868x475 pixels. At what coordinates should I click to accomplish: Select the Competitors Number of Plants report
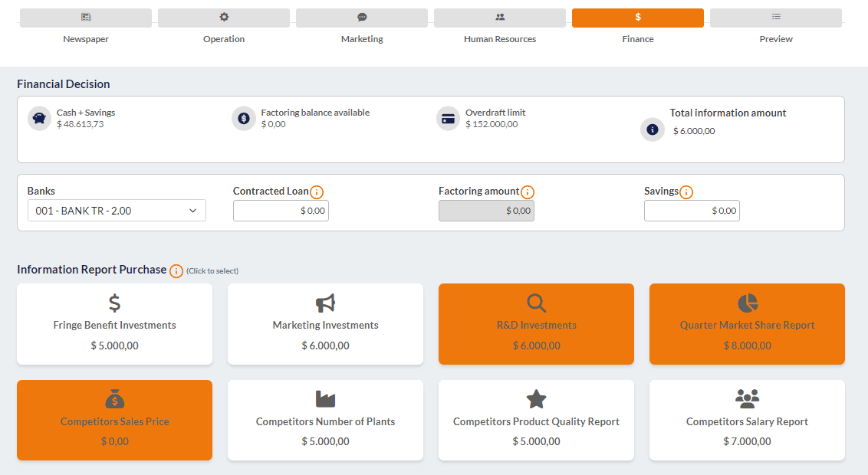325,421
